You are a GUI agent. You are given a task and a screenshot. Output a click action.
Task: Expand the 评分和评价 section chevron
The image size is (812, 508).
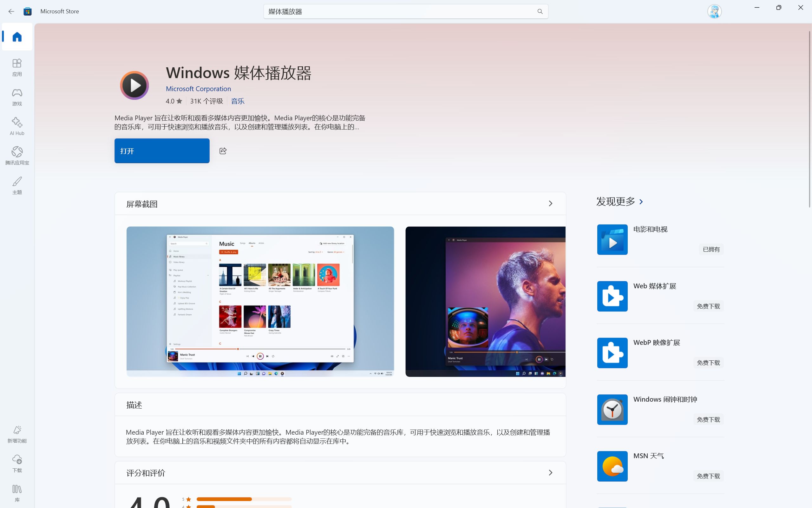(550, 473)
